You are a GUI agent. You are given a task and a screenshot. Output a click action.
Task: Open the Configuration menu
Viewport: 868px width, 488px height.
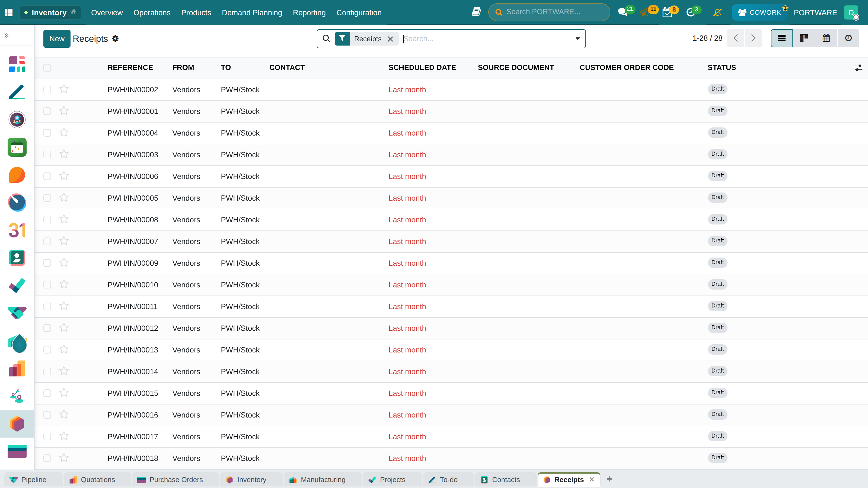point(359,12)
